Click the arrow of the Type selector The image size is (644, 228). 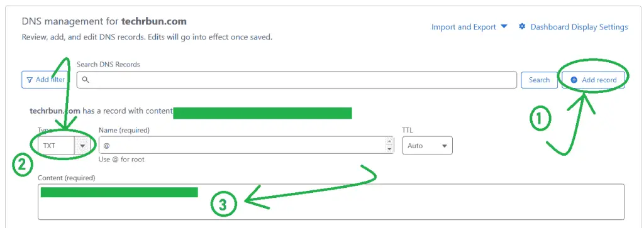[82, 146]
